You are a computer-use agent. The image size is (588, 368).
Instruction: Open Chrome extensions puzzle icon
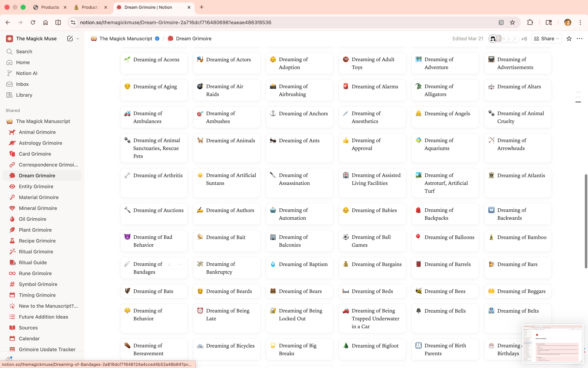[x=530, y=22]
